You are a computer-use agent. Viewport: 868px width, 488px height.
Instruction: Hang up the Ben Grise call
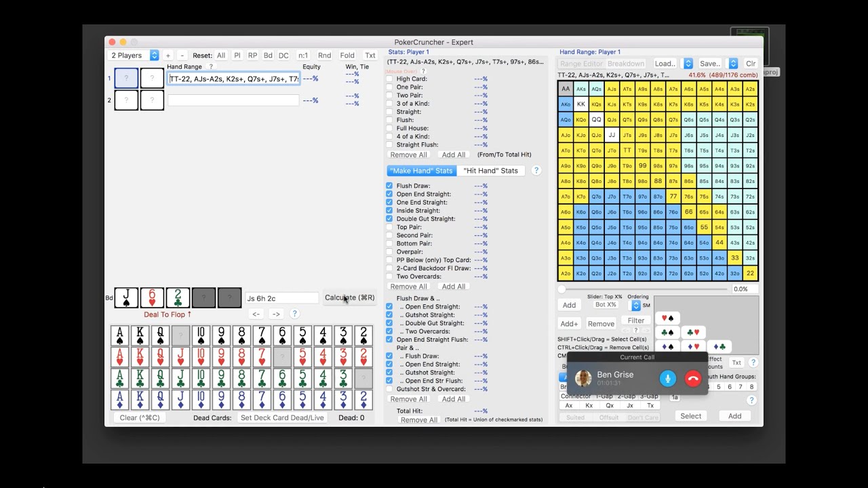click(693, 379)
